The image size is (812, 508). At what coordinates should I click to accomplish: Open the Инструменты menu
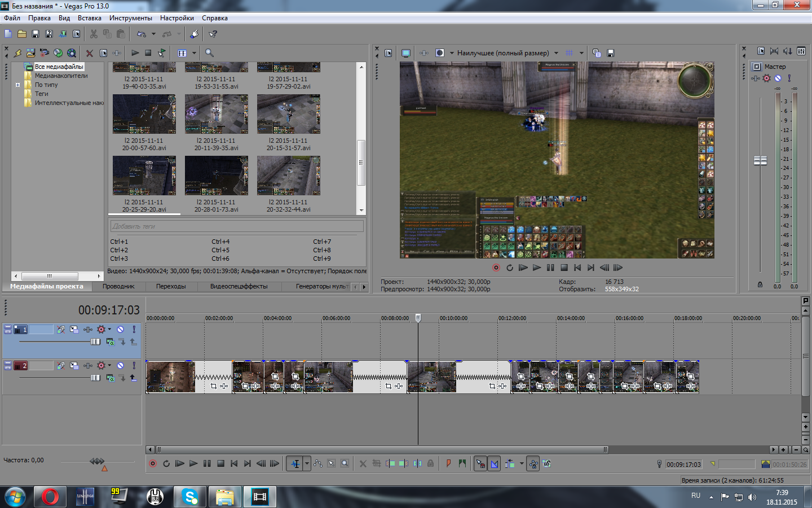click(130, 18)
